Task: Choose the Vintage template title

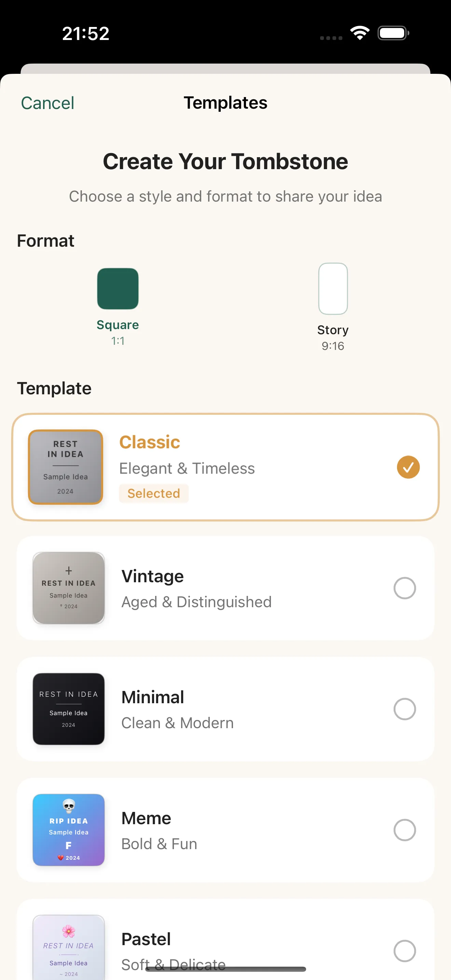Action: (x=152, y=576)
